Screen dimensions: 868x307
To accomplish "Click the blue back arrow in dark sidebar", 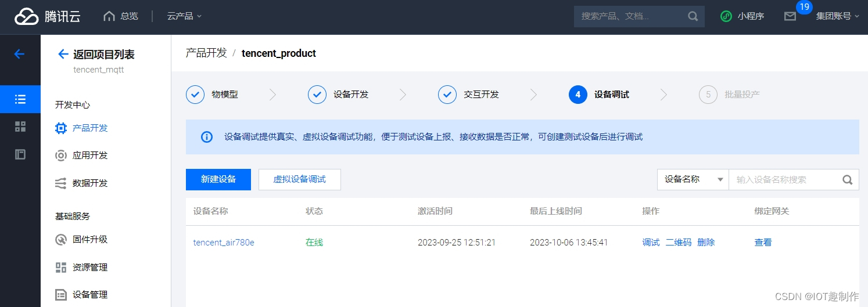I will coord(20,54).
